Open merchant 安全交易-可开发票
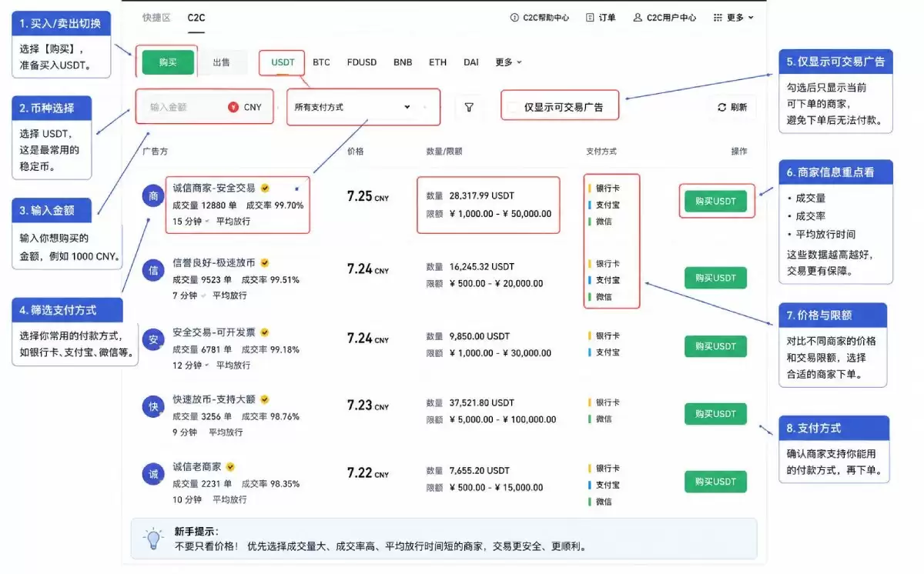The height and width of the screenshot is (574, 924). tap(214, 332)
